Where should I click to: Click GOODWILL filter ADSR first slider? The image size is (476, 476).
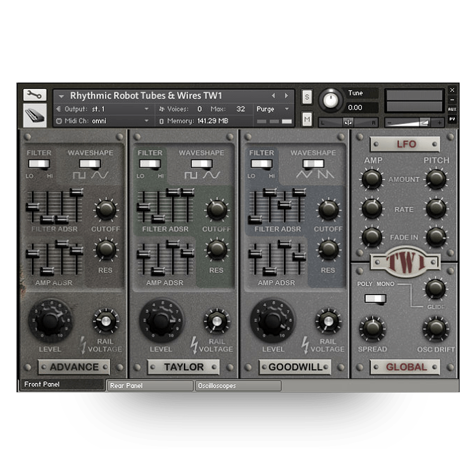click(x=255, y=219)
